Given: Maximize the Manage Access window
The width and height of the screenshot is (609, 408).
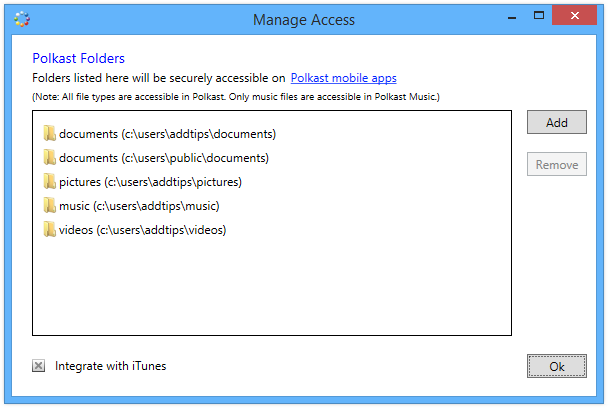Looking at the screenshot, I should [539, 16].
